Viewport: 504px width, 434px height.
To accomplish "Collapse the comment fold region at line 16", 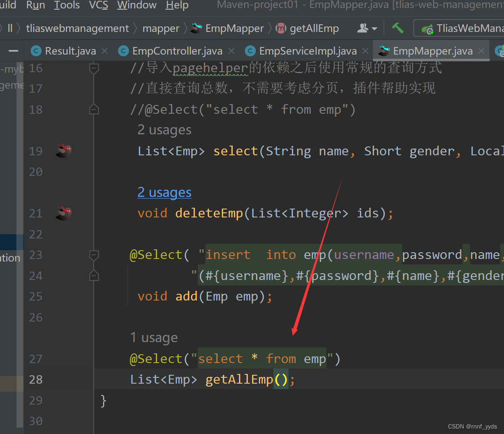I will click(x=94, y=68).
